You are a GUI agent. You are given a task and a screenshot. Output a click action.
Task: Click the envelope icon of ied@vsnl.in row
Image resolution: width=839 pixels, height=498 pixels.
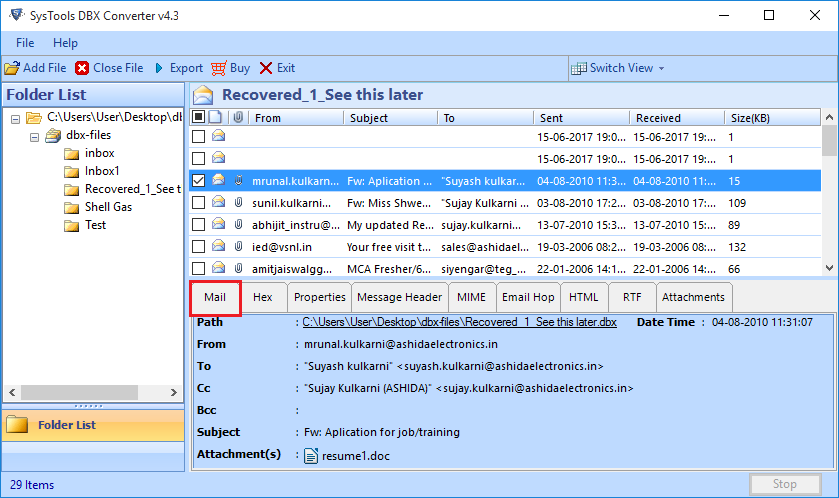point(218,246)
